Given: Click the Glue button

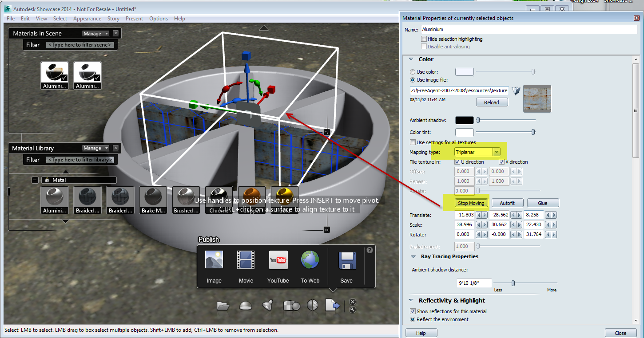Looking at the screenshot, I should 543,203.
